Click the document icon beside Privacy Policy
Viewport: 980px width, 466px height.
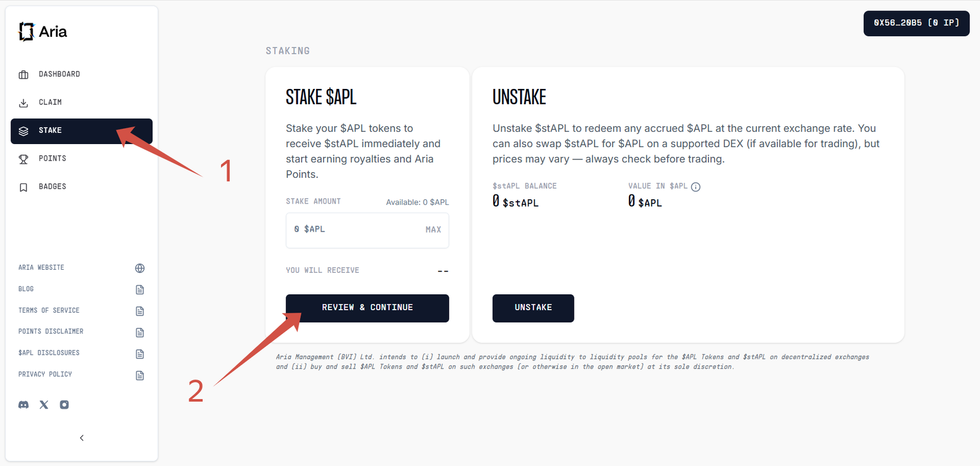[140, 375]
